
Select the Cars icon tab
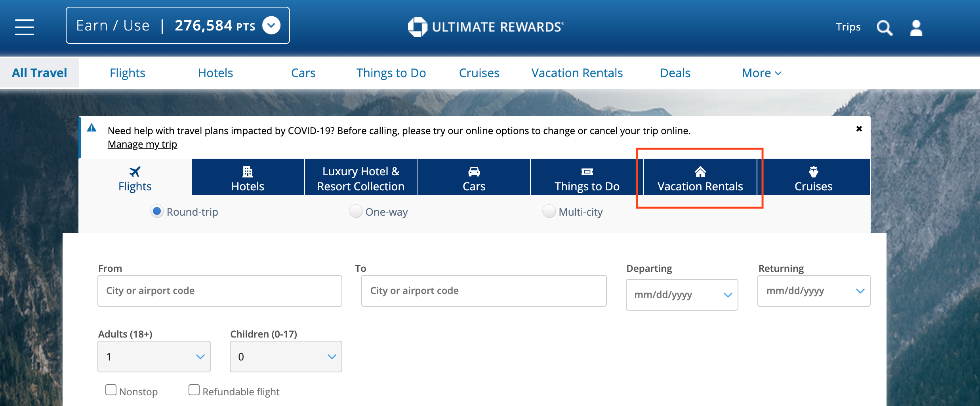(x=474, y=177)
